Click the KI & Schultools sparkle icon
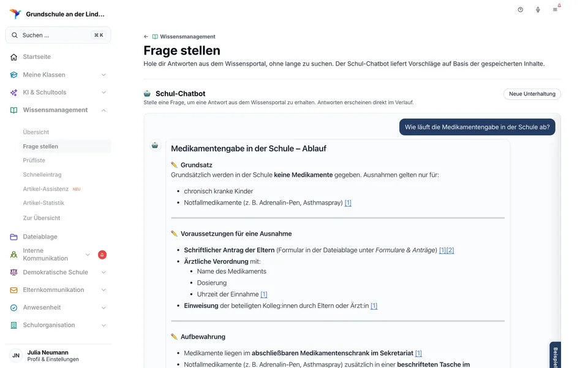The width and height of the screenshot is (588, 368). point(14,93)
